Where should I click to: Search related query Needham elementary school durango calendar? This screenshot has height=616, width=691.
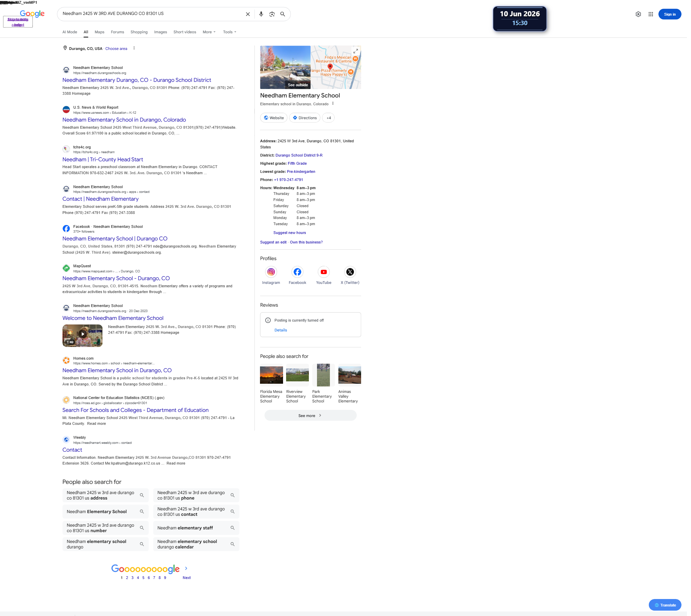[196, 544]
